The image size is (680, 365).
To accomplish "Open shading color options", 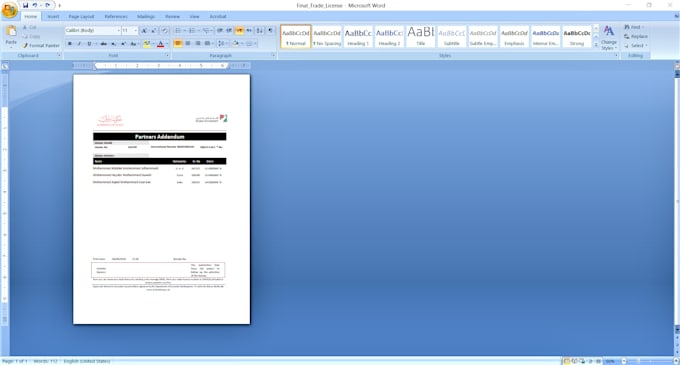I will (236, 43).
